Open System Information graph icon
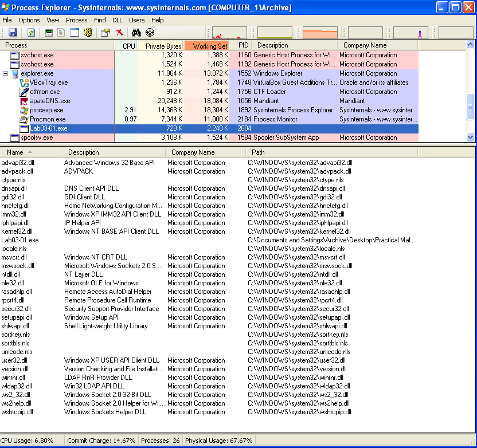The width and height of the screenshot is (477, 448). pyautogui.click(x=49, y=33)
